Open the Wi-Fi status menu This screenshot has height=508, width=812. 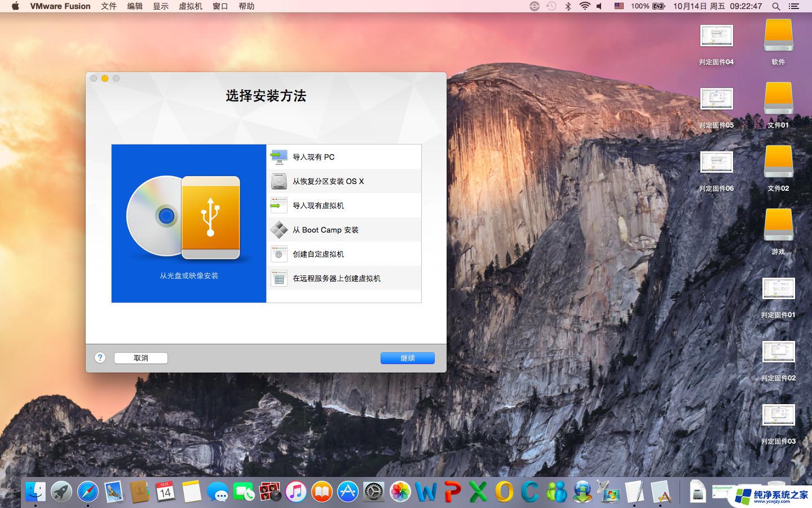(585, 6)
